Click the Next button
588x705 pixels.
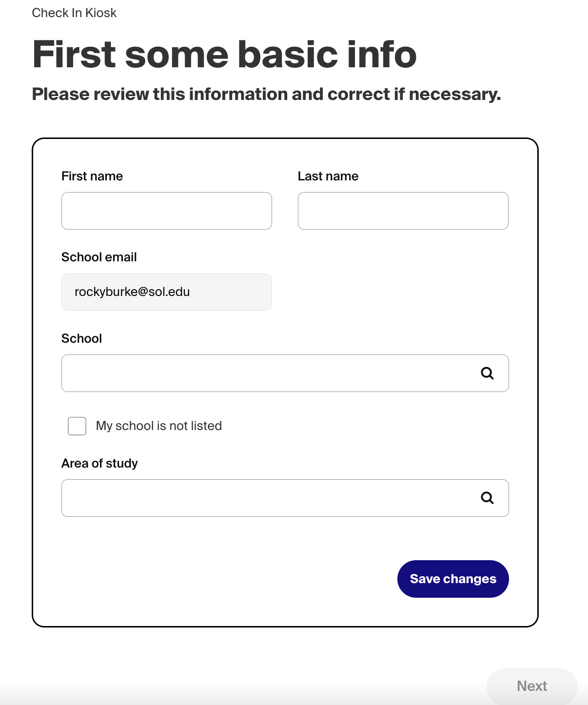pos(531,686)
